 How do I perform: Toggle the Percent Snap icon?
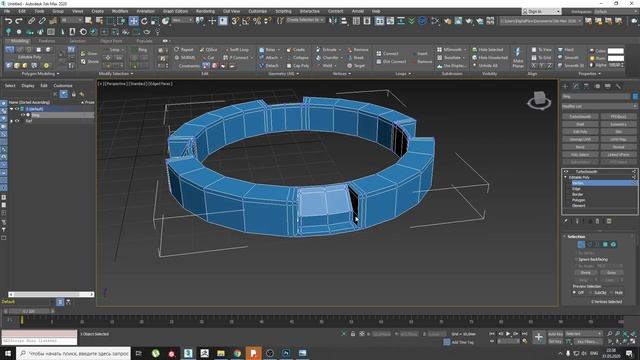click(x=257, y=21)
